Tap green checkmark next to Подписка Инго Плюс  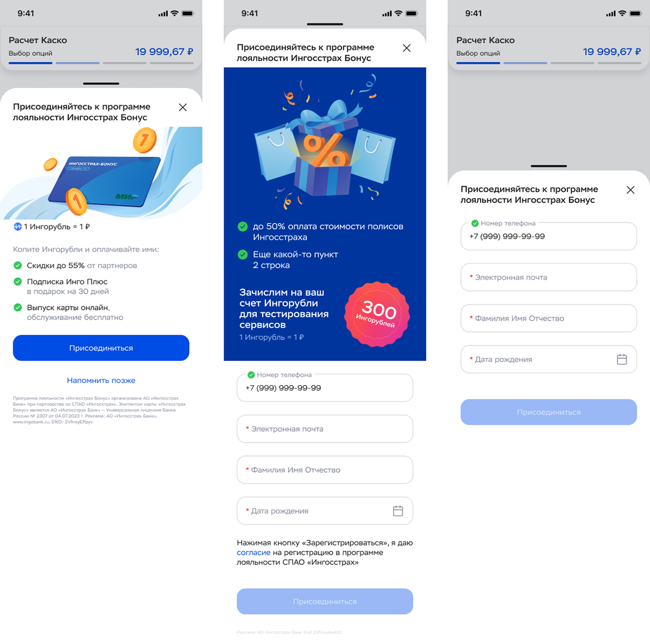(x=18, y=282)
